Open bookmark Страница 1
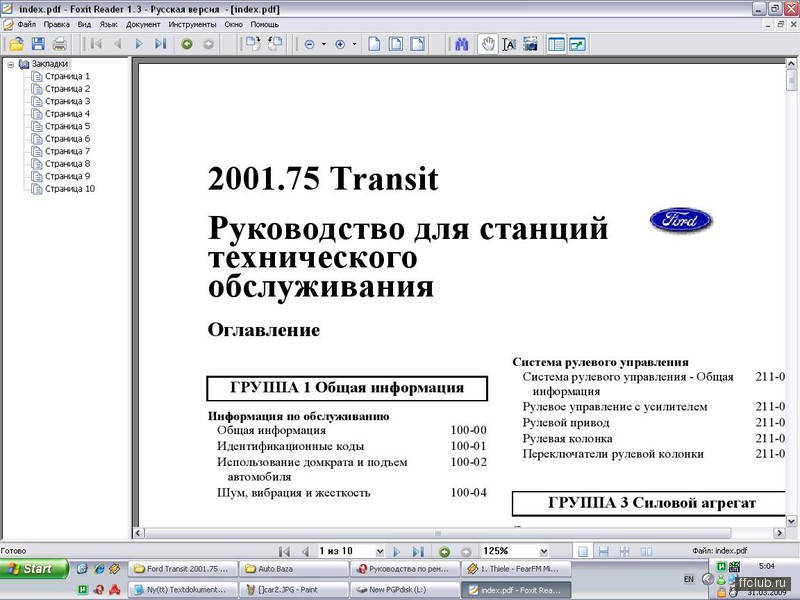 coord(67,76)
